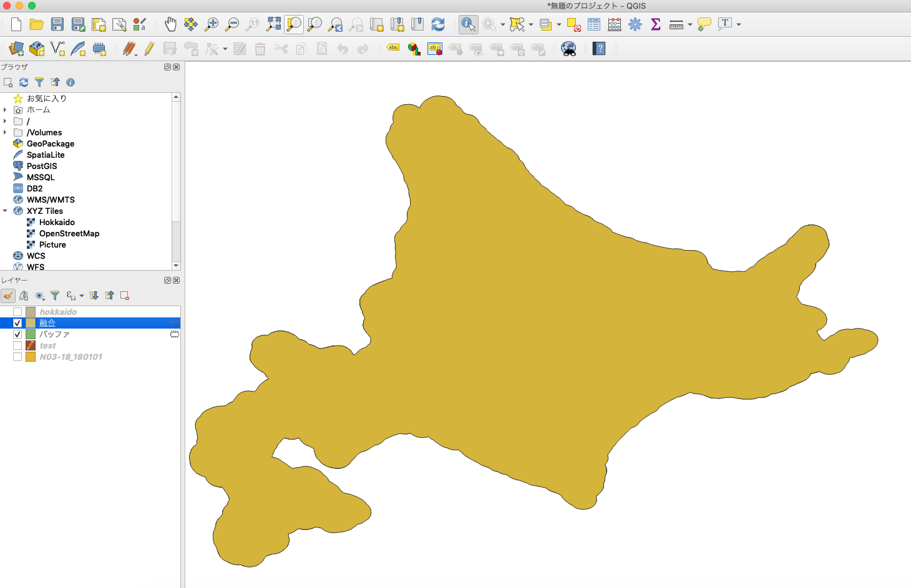Open the Data Source Manager
The width and height of the screenshot is (911, 588).
(16, 49)
